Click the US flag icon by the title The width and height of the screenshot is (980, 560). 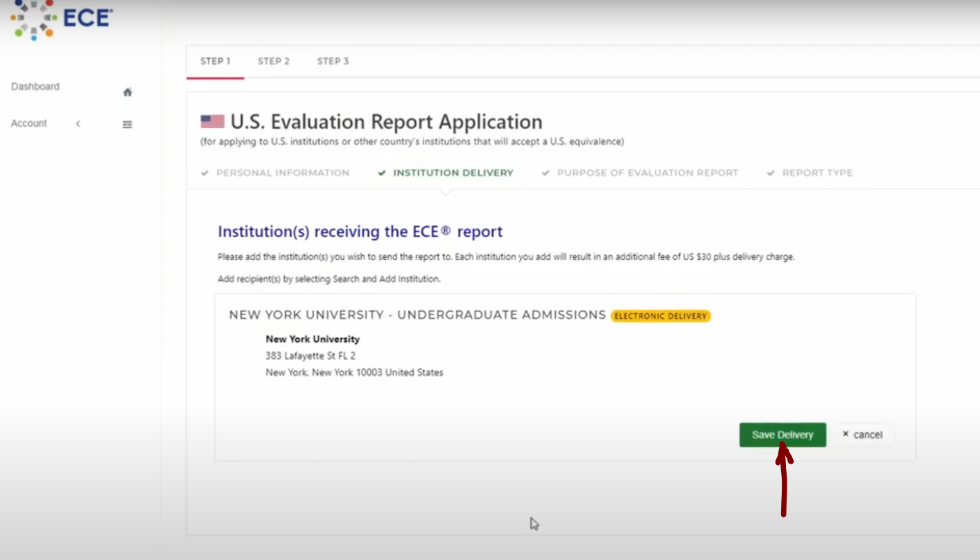click(x=212, y=122)
